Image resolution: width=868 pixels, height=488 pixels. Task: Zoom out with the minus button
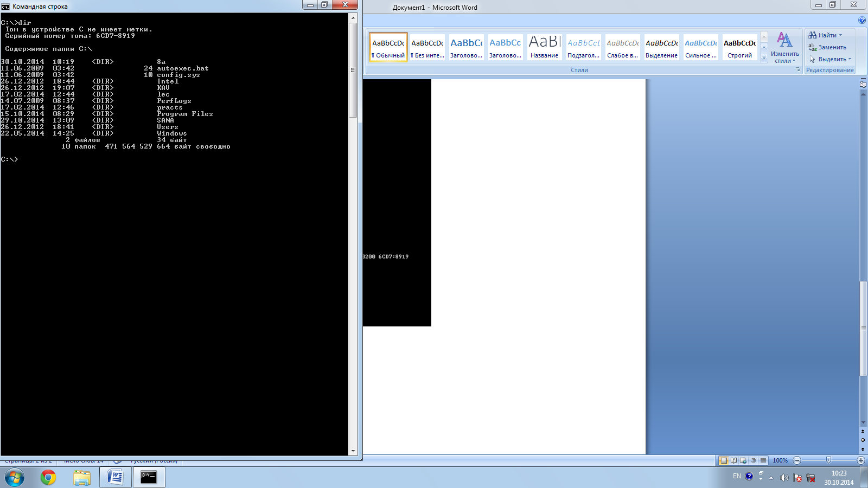[797, 460]
